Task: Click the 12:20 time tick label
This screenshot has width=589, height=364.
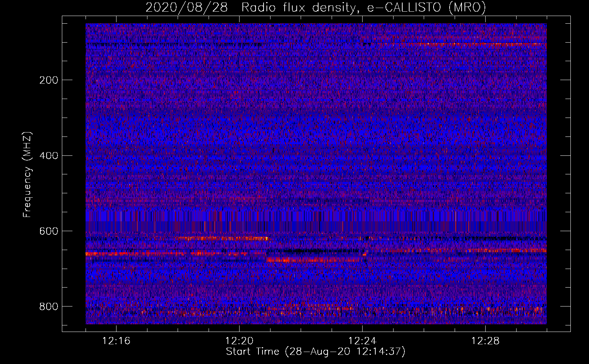Action: coord(240,341)
